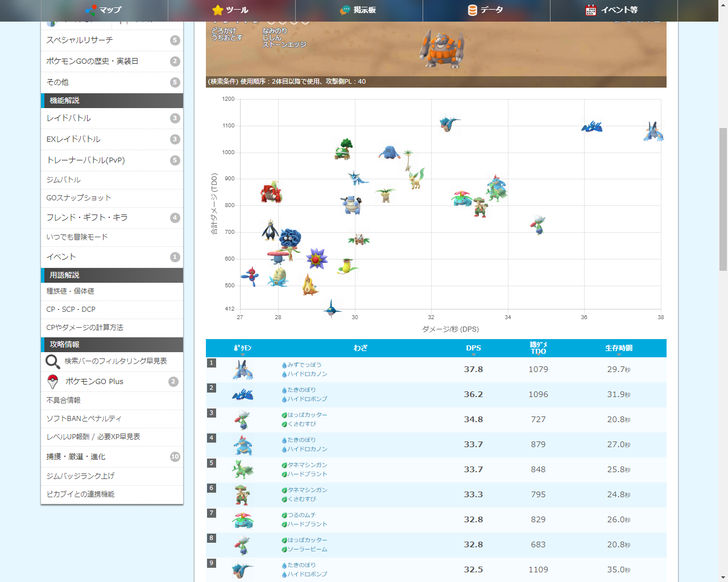Click Vaporeon icon in the scatter chart
Viewport: 728px width, 582px height.
(x=358, y=179)
